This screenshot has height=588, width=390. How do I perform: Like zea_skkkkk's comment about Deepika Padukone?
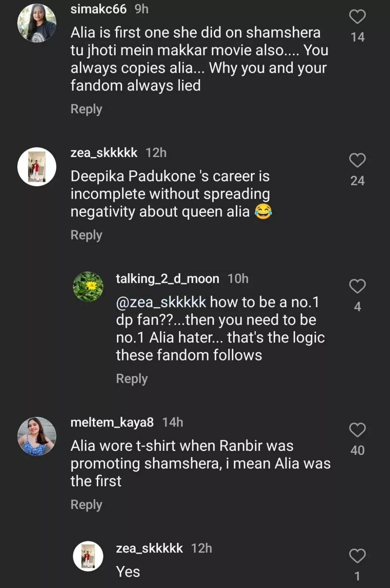(357, 161)
